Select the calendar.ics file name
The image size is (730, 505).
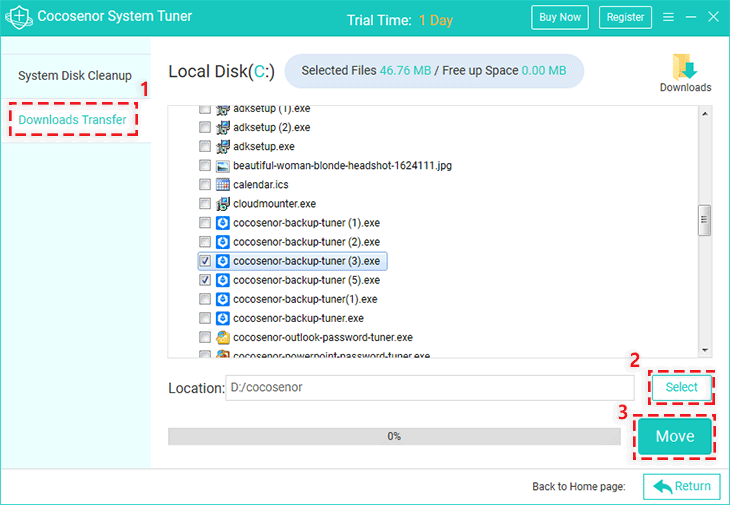[x=261, y=184]
